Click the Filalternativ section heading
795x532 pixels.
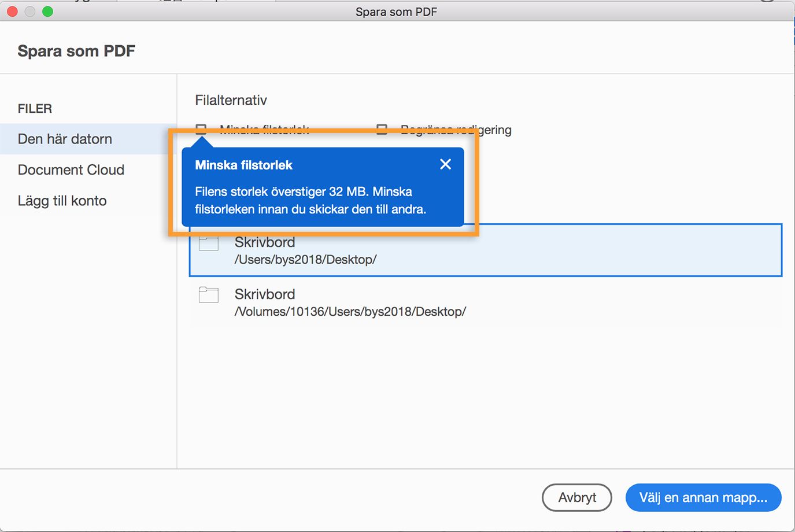pyautogui.click(x=231, y=101)
